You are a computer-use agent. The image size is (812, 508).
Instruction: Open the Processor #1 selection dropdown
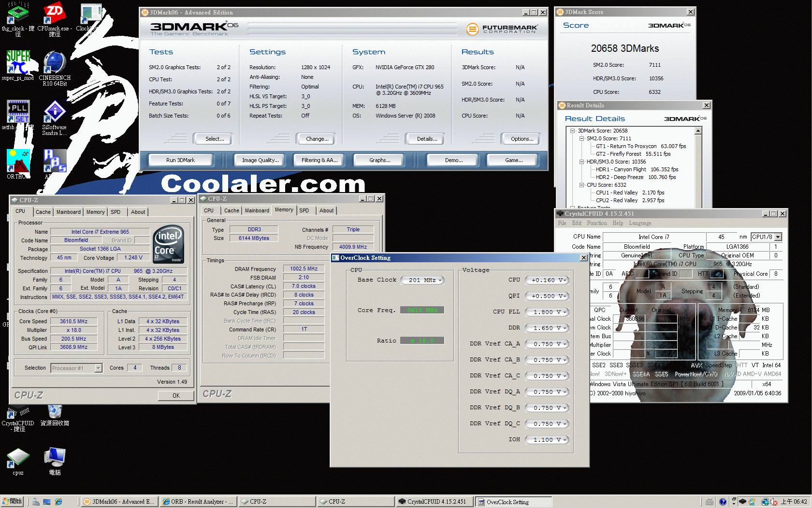pos(76,368)
